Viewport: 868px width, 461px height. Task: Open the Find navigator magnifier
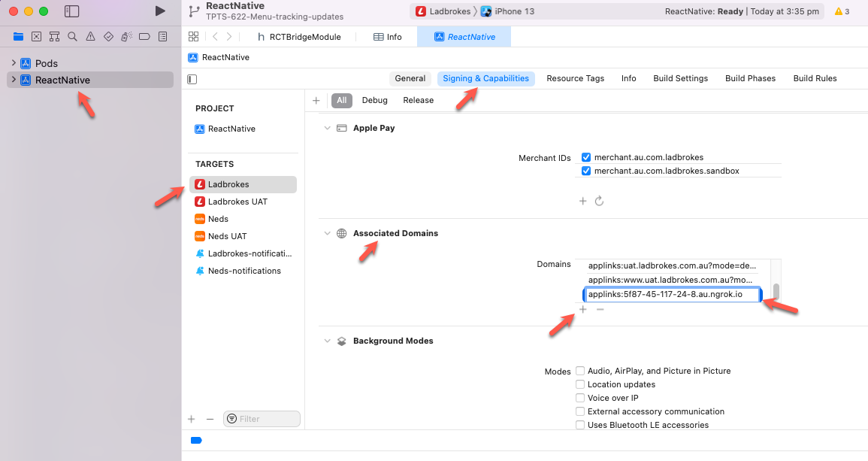(x=72, y=37)
